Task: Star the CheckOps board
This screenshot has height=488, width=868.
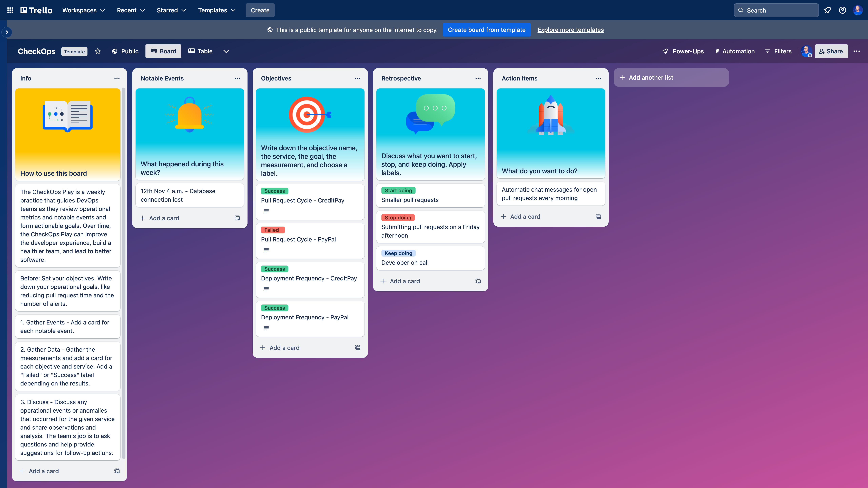Action: tap(97, 51)
